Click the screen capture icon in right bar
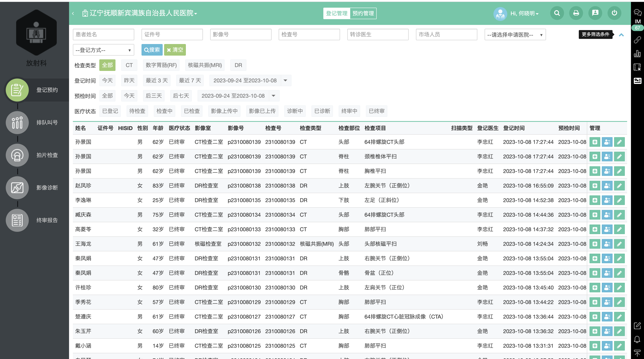The width and height of the screenshot is (644, 359). click(637, 67)
